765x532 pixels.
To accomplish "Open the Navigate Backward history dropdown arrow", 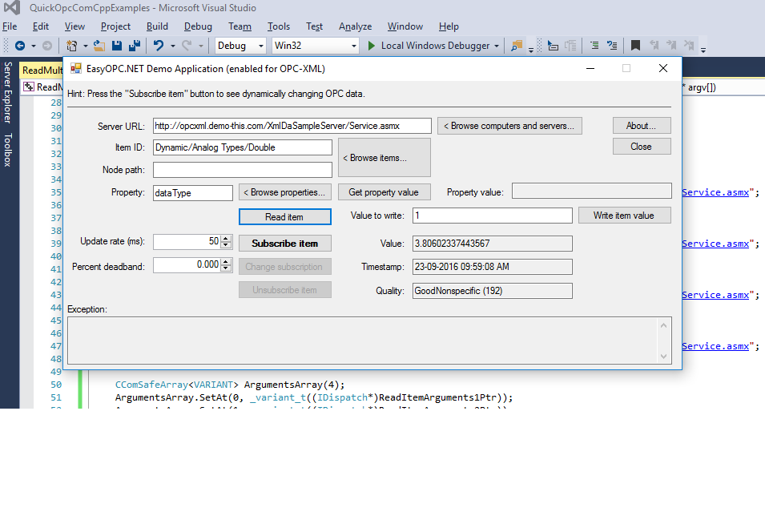I will 33,46.
